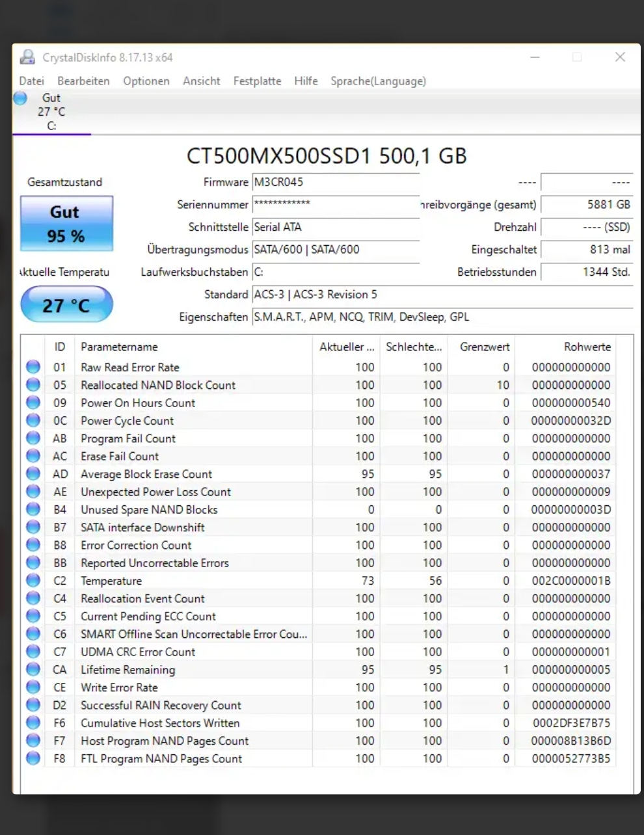Click the ID column header

pos(60,347)
